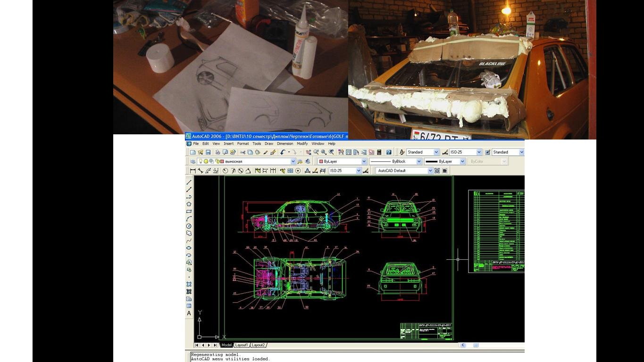The width and height of the screenshot is (644, 362).
Task: Switch to the Layout2 tab
Action: click(258, 345)
